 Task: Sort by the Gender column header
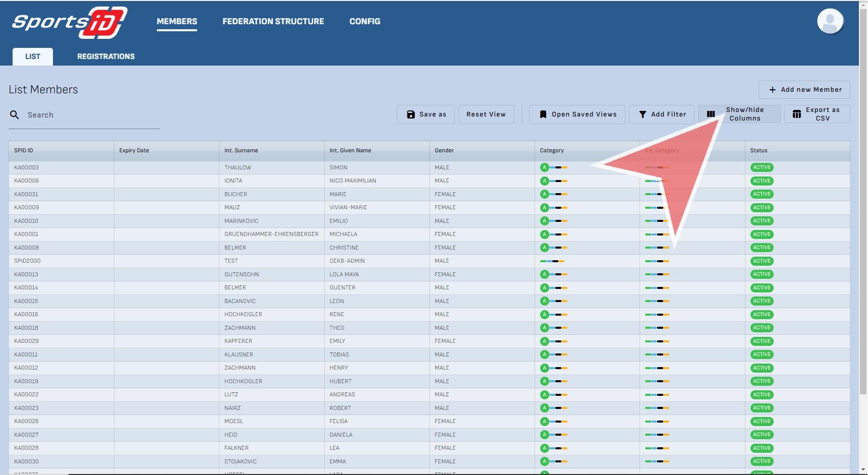[444, 150]
